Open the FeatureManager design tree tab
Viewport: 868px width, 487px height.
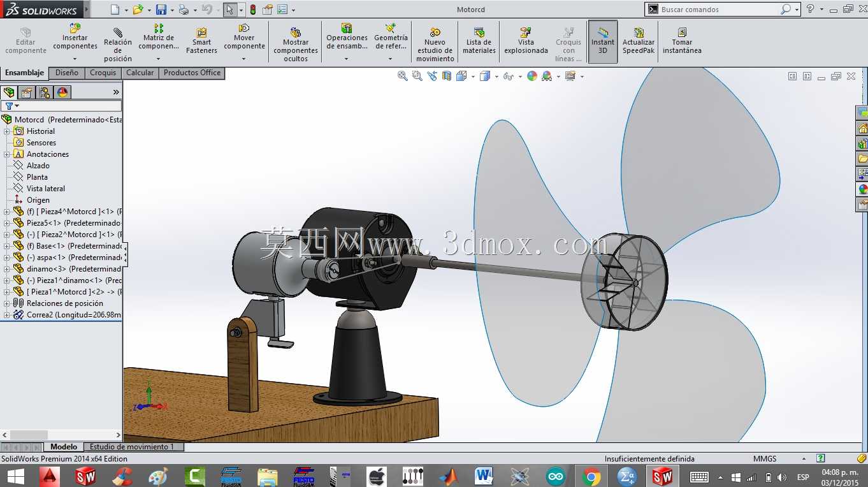click(x=9, y=92)
